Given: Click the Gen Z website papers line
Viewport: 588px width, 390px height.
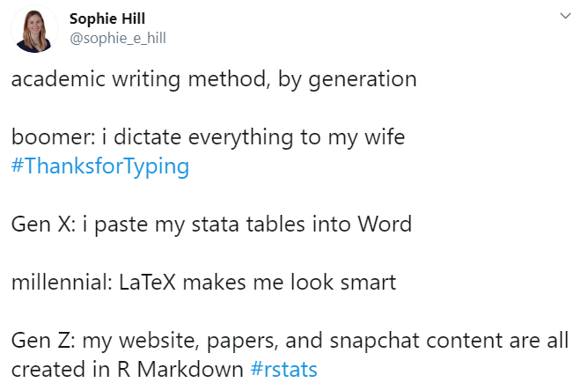Looking at the screenshot, I should coord(290,341).
